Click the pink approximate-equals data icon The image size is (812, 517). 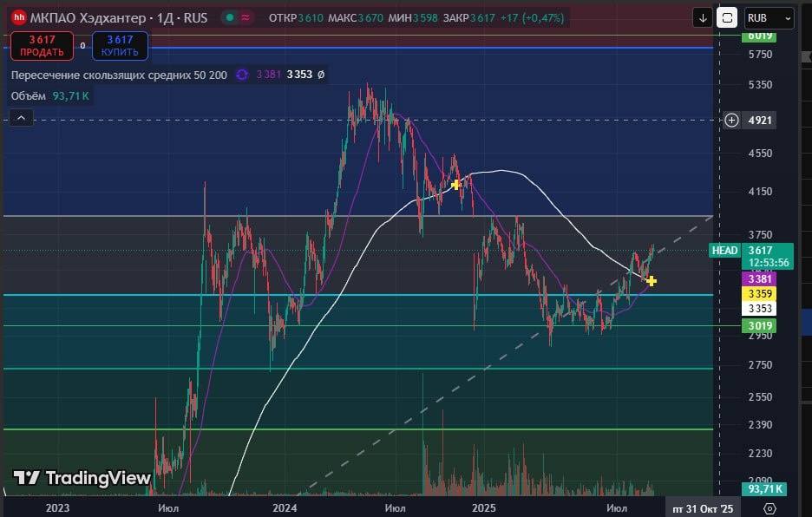click(x=246, y=17)
